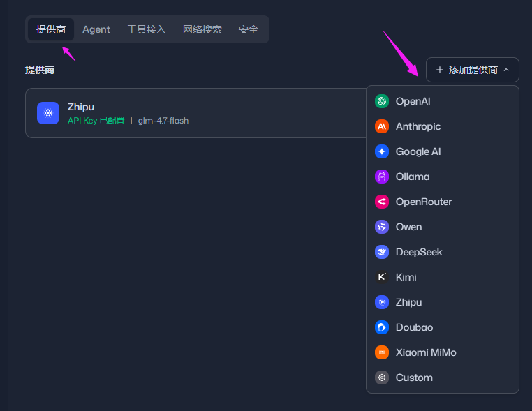Click the Zhipu icon in dropdown list
The height and width of the screenshot is (411, 532).
pos(382,302)
